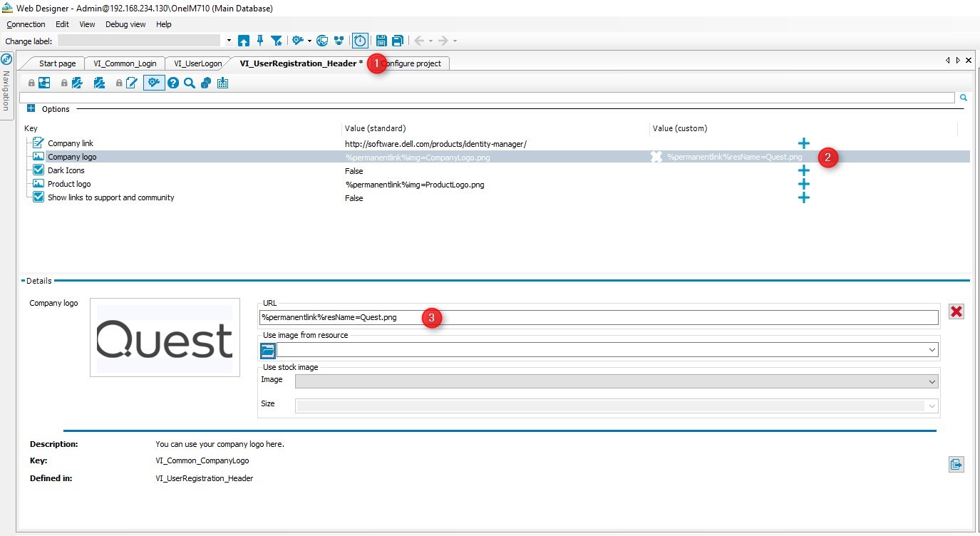
Task: Click the URL input field
Action: (599, 317)
